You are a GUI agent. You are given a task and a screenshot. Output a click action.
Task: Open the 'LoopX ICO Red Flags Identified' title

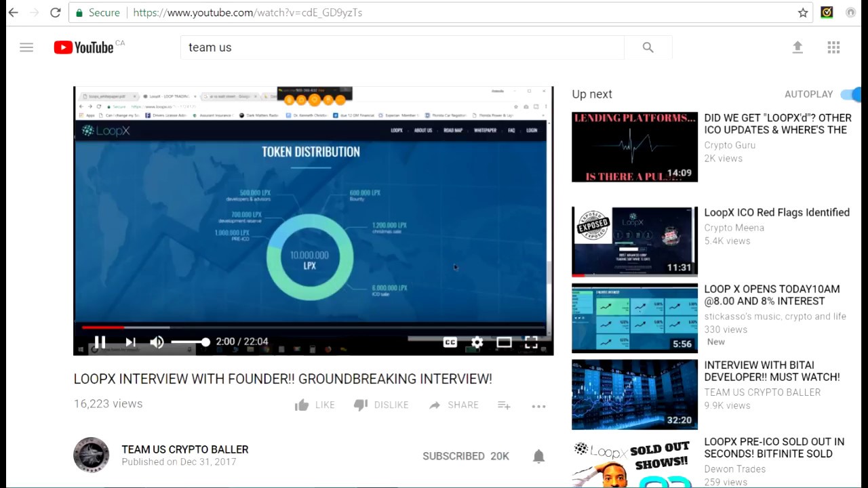pyautogui.click(x=777, y=213)
